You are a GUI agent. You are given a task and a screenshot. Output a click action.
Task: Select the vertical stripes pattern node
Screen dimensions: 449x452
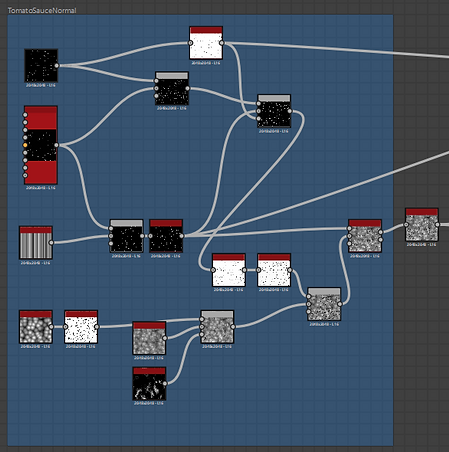point(36,243)
